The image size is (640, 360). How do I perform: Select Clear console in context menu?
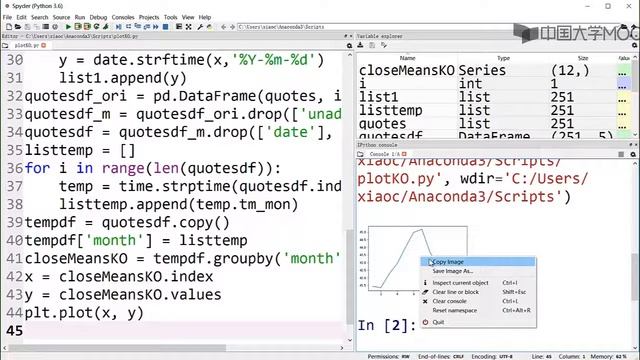coord(478,301)
